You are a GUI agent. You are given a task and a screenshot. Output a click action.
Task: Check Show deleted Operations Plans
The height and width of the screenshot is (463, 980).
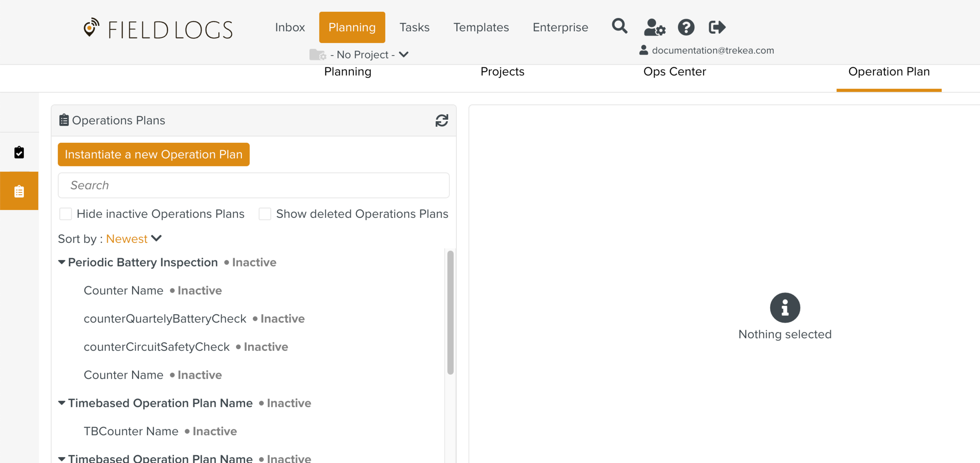[x=265, y=214]
